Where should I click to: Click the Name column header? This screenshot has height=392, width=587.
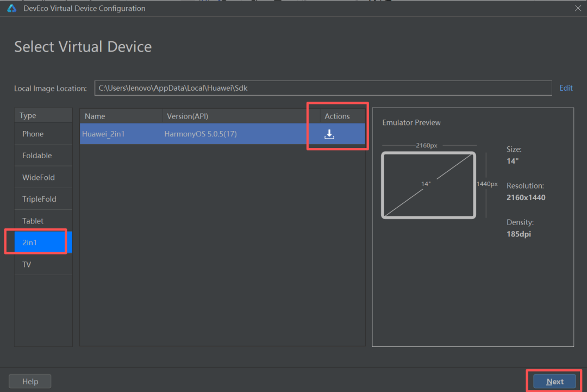click(121, 116)
